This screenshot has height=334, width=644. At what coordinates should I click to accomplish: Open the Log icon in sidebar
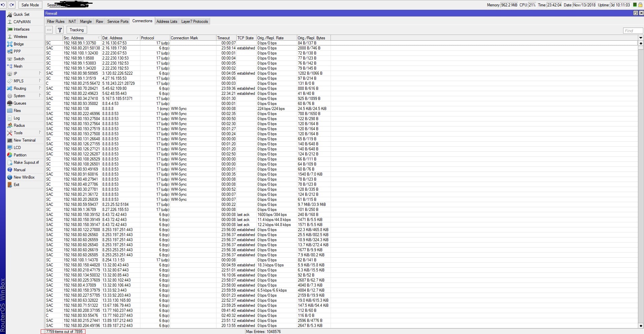point(10,118)
